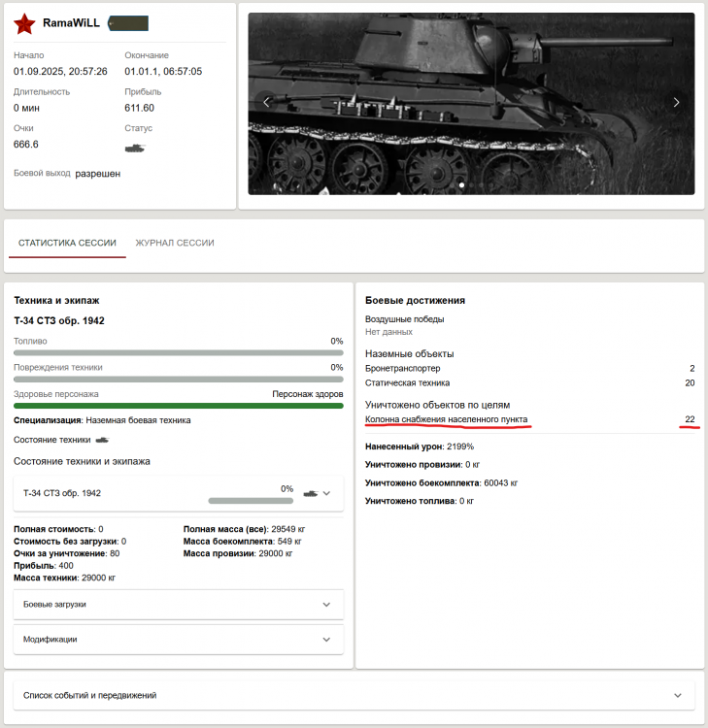This screenshot has width=708, height=728.
Task: Click the red star faction icon
Action: [25, 23]
